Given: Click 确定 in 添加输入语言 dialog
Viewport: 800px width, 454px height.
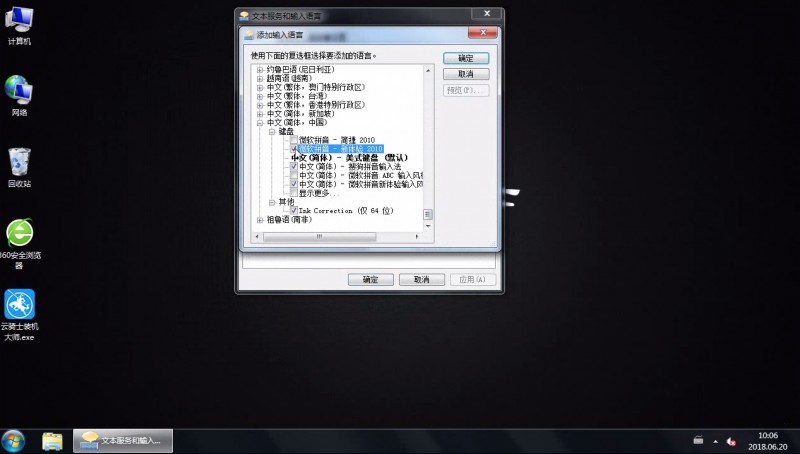Looking at the screenshot, I should pos(466,58).
